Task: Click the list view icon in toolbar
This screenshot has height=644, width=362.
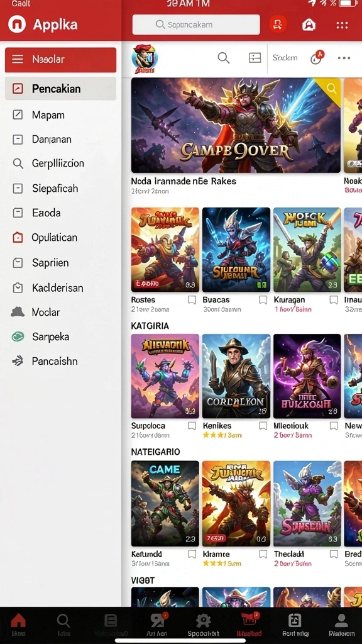Action: (x=255, y=58)
